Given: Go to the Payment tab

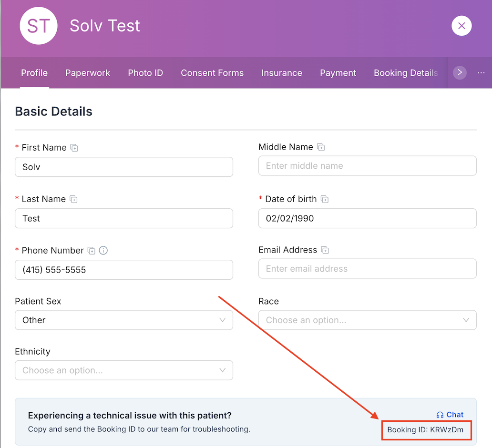Looking at the screenshot, I should tap(338, 73).
